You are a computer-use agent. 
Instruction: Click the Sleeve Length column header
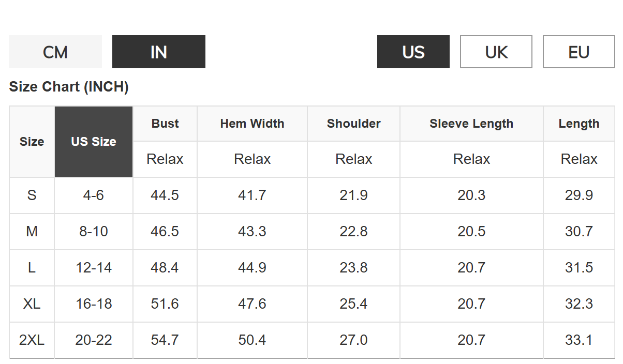(471, 124)
